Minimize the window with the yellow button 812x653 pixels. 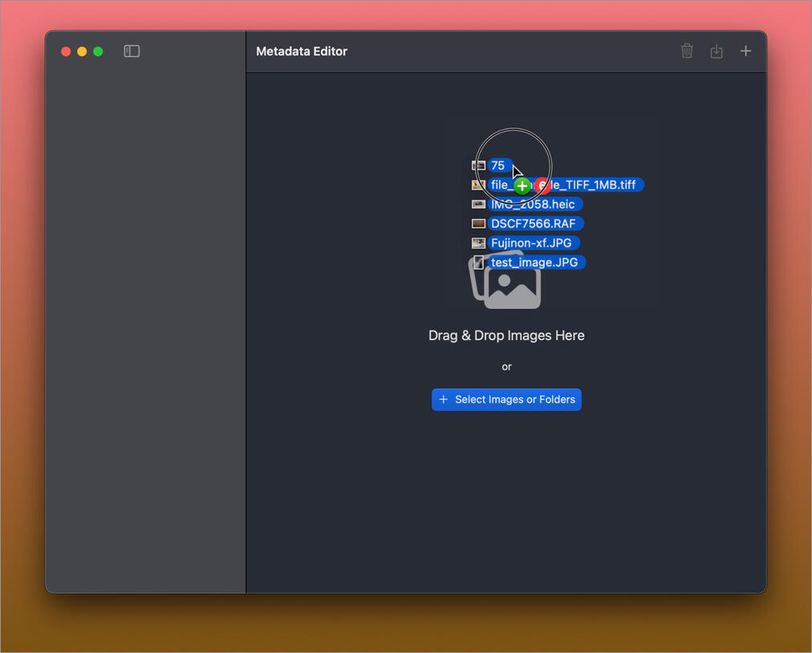tap(82, 51)
